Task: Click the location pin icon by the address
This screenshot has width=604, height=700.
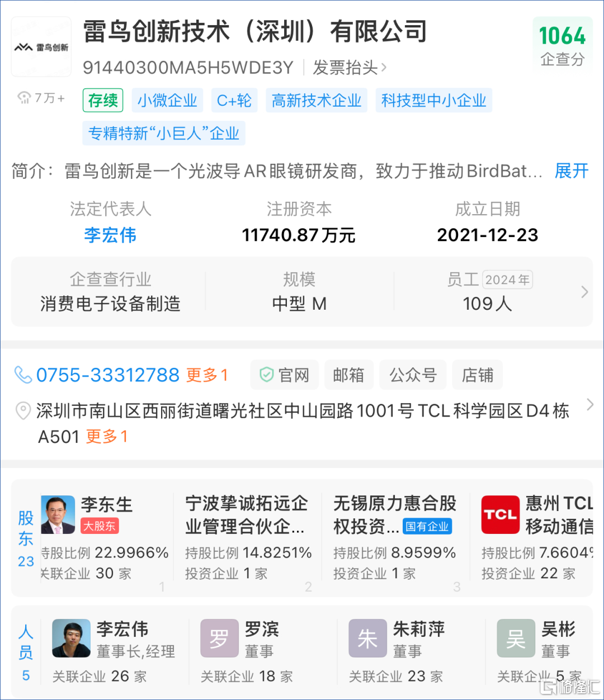Action: coord(23,411)
